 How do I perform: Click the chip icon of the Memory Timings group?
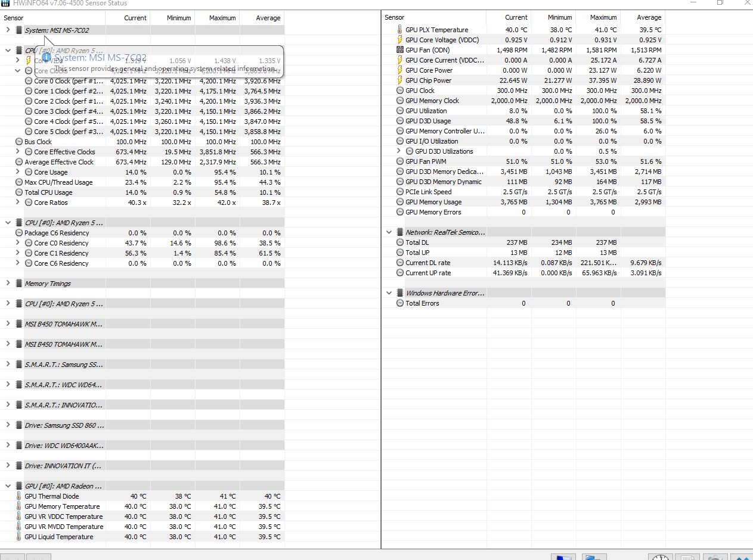coord(19,284)
